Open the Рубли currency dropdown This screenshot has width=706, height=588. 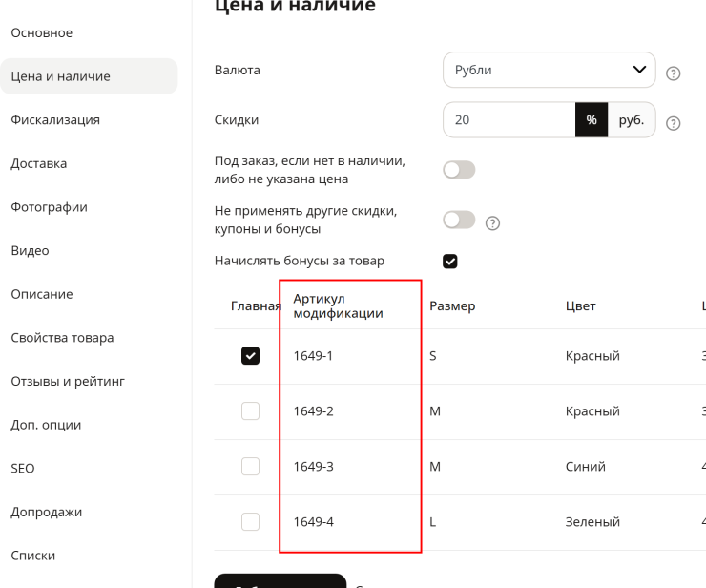click(x=549, y=70)
